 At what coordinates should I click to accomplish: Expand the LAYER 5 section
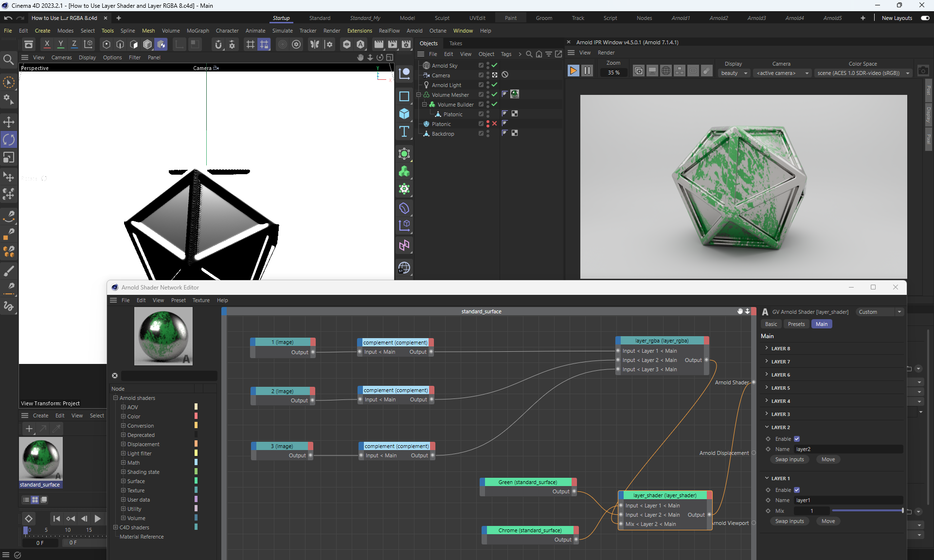point(780,388)
